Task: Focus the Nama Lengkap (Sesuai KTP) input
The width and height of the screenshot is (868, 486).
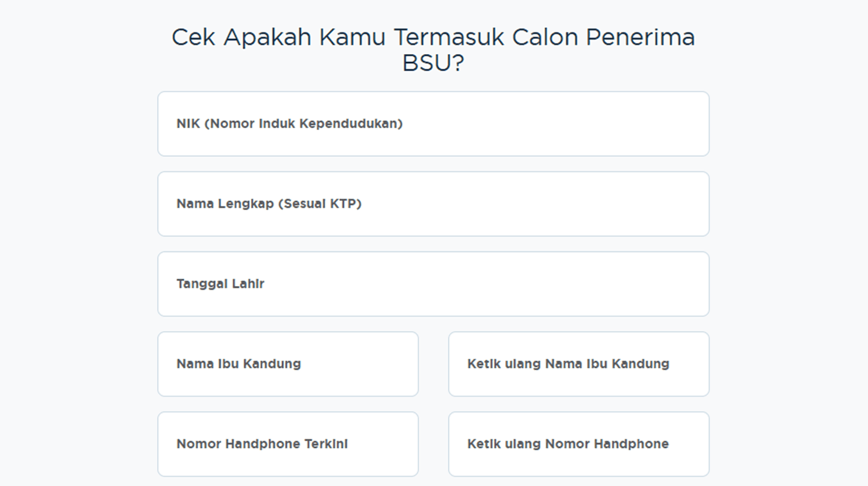Action: pos(433,204)
